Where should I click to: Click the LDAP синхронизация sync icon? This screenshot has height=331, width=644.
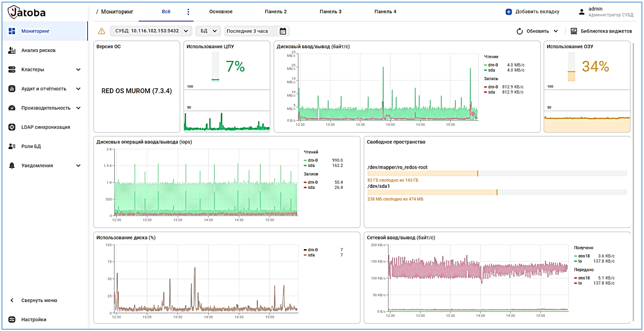[12, 127]
